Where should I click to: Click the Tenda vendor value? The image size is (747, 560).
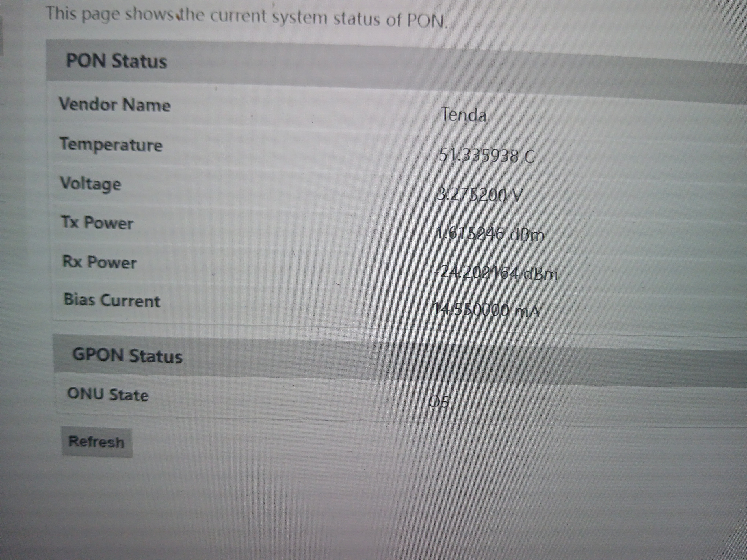coord(464,115)
